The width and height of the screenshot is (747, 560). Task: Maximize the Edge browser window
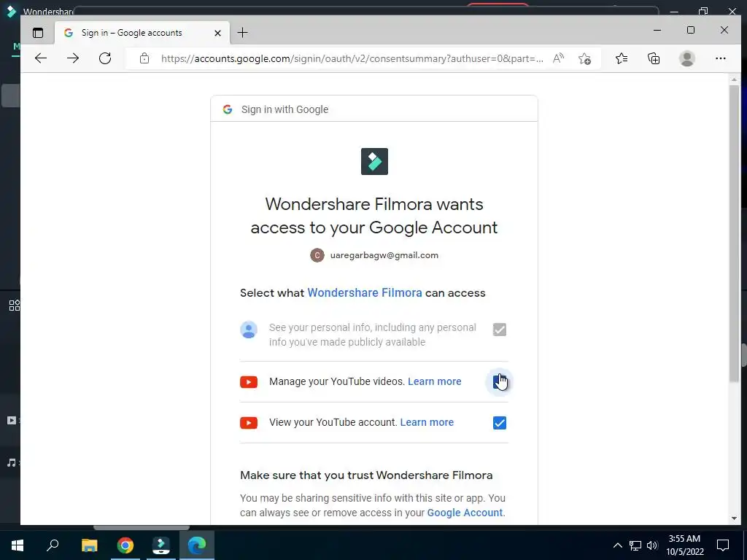click(x=691, y=31)
